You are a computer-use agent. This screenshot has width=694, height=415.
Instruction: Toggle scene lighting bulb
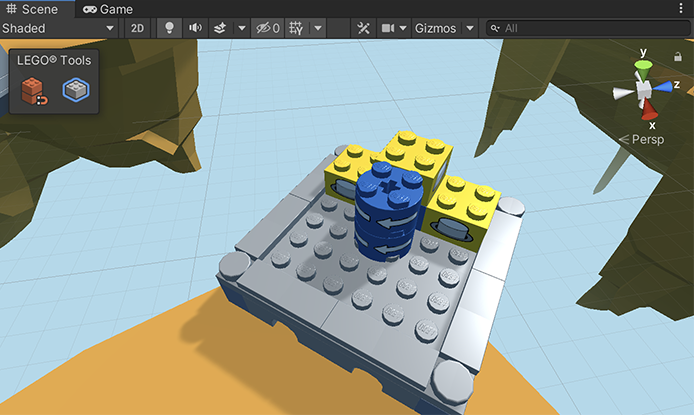tap(168, 28)
